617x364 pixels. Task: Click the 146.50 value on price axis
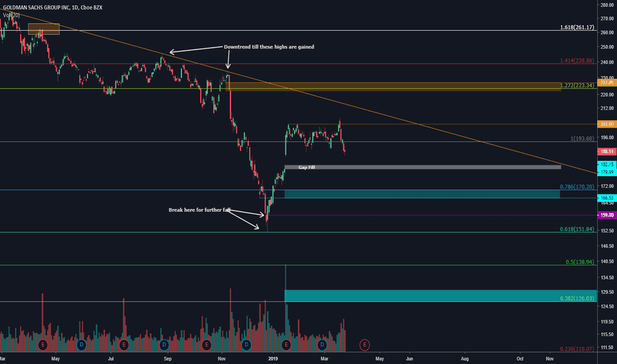click(x=607, y=246)
